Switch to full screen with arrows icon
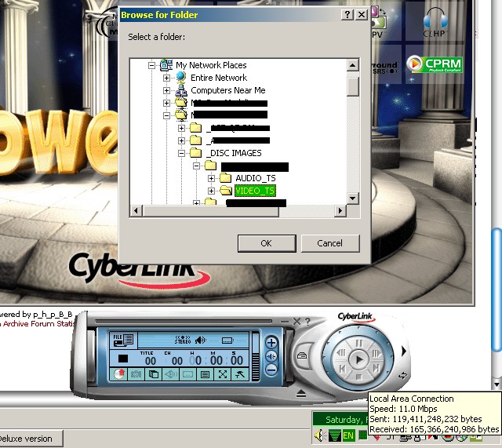The width and height of the screenshot is (502, 448). click(223, 374)
